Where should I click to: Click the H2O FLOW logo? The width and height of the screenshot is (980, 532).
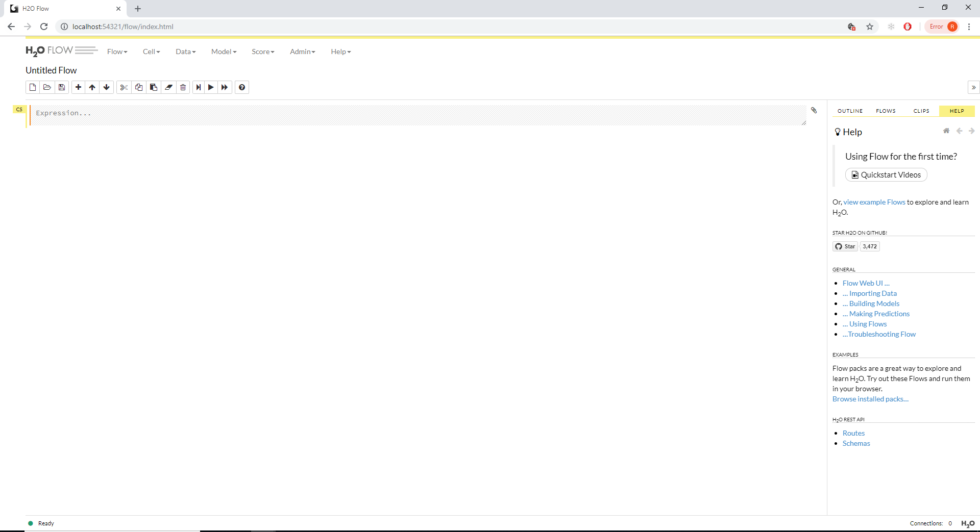[x=61, y=51]
